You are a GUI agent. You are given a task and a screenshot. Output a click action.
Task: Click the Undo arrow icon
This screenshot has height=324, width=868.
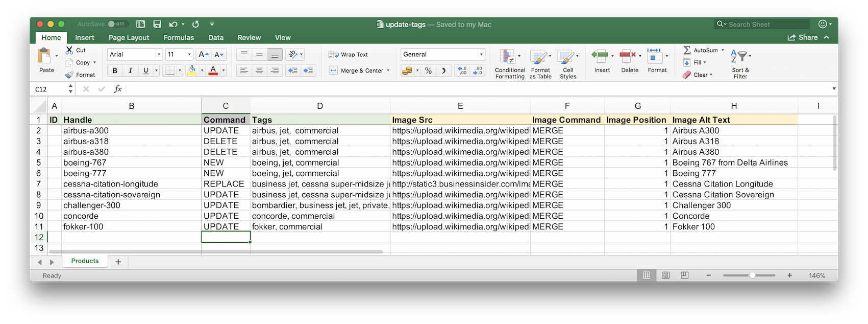(173, 24)
